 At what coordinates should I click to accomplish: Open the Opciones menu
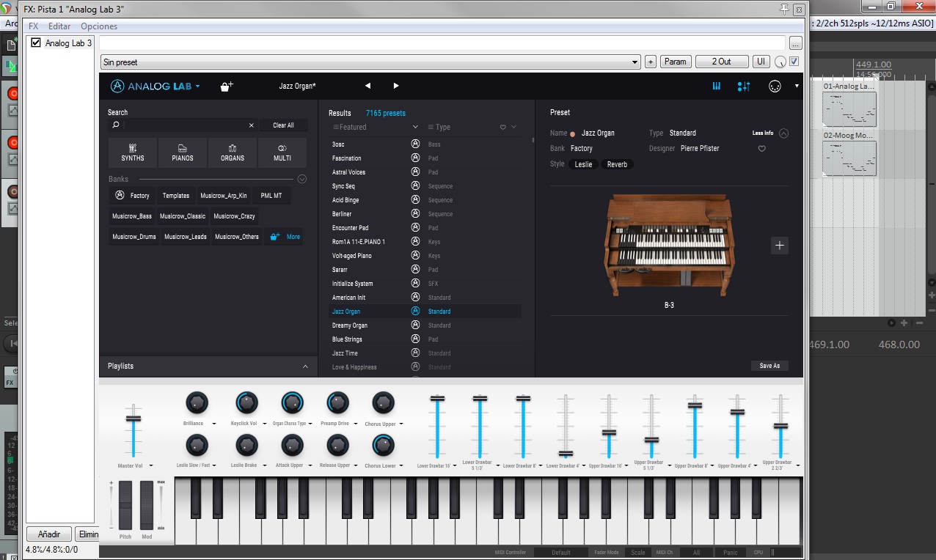pyautogui.click(x=99, y=26)
